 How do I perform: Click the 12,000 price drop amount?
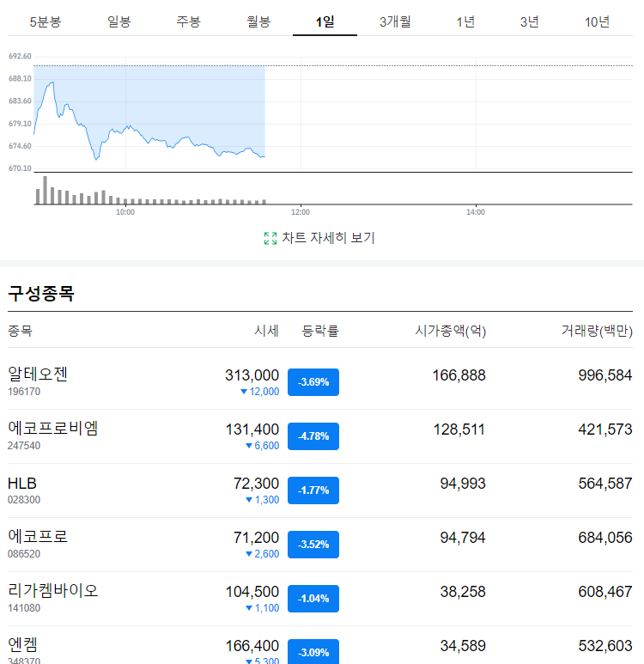point(264,392)
